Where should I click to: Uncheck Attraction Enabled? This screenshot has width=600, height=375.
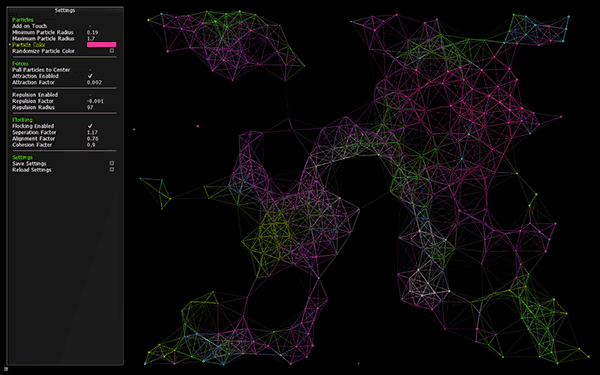click(x=90, y=76)
